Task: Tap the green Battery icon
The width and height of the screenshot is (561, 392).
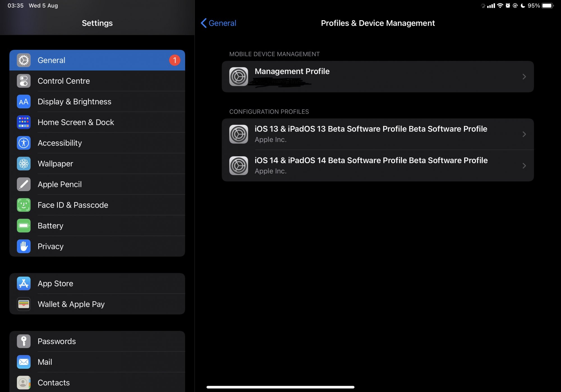Action: 24,226
